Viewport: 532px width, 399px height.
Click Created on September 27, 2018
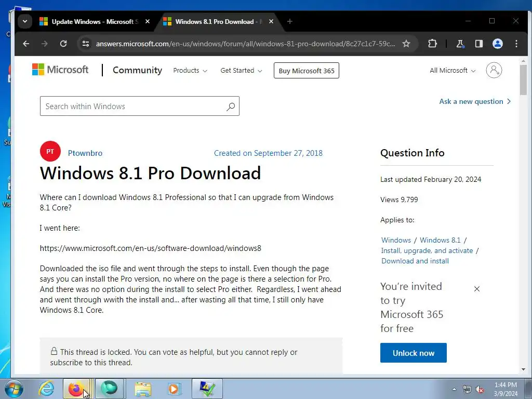[268, 153]
